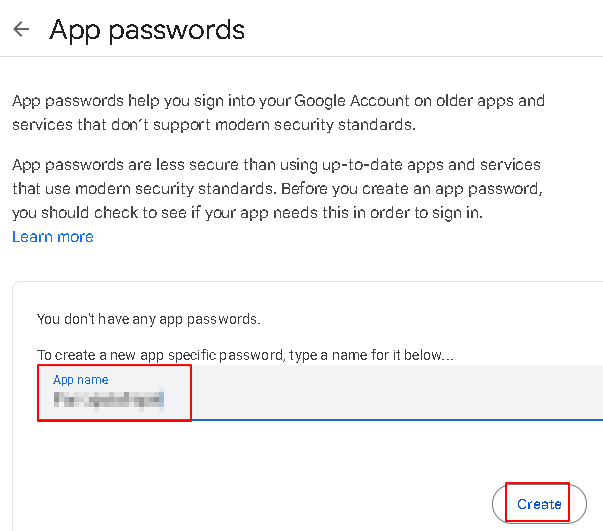
Task: Click the App passwords page title
Action: click(147, 29)
